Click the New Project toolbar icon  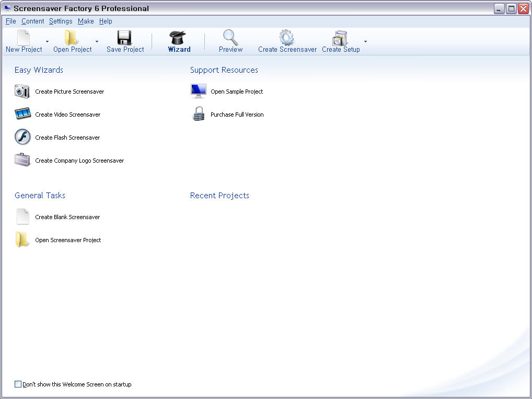(24, 37)
